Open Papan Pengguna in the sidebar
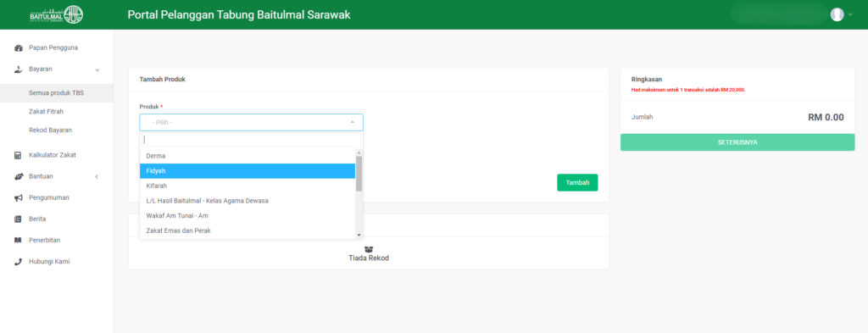The image size is (868, 333). tap(53, 48)
